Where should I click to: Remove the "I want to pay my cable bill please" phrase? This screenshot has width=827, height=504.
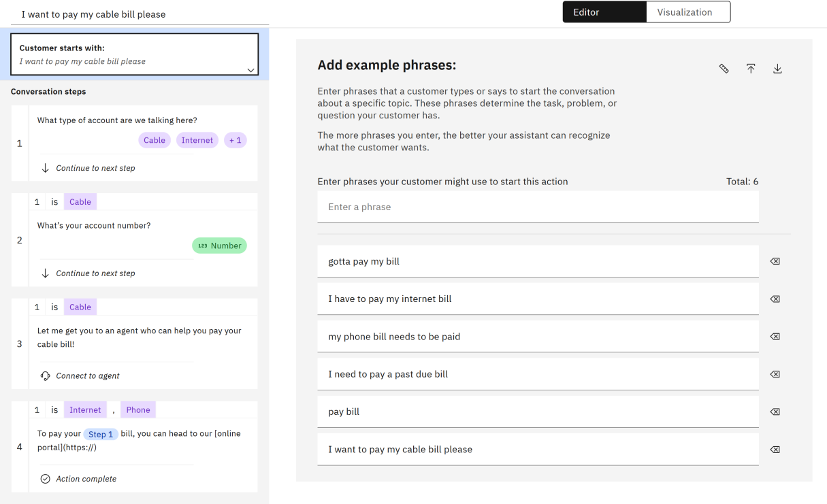point(775,450)
